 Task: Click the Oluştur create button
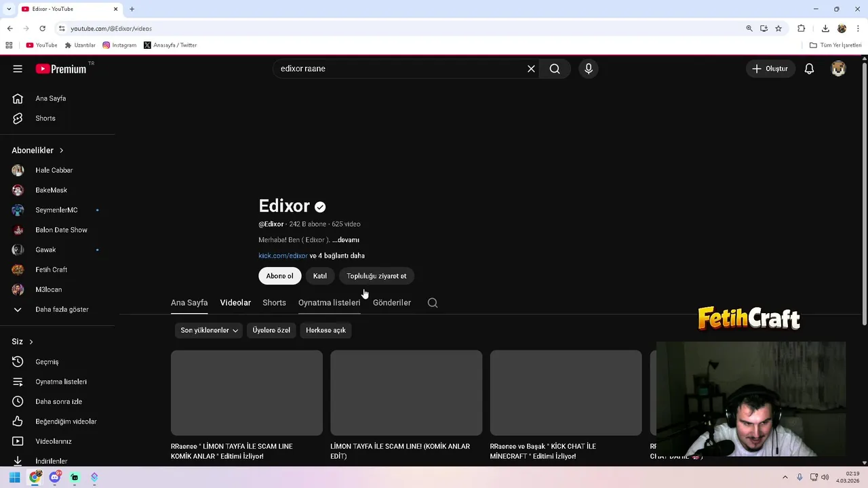coord(770,68)
